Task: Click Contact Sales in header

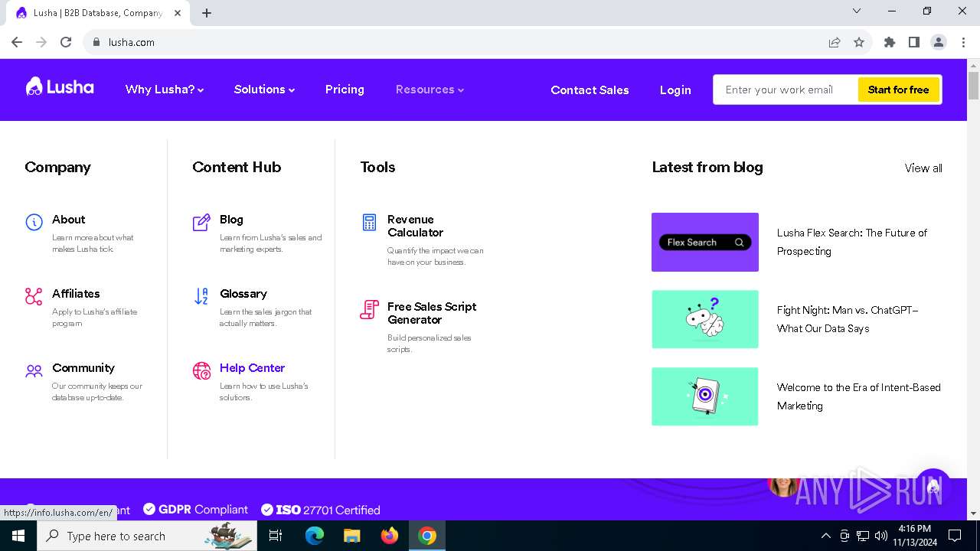Action: tap(590, 90)
